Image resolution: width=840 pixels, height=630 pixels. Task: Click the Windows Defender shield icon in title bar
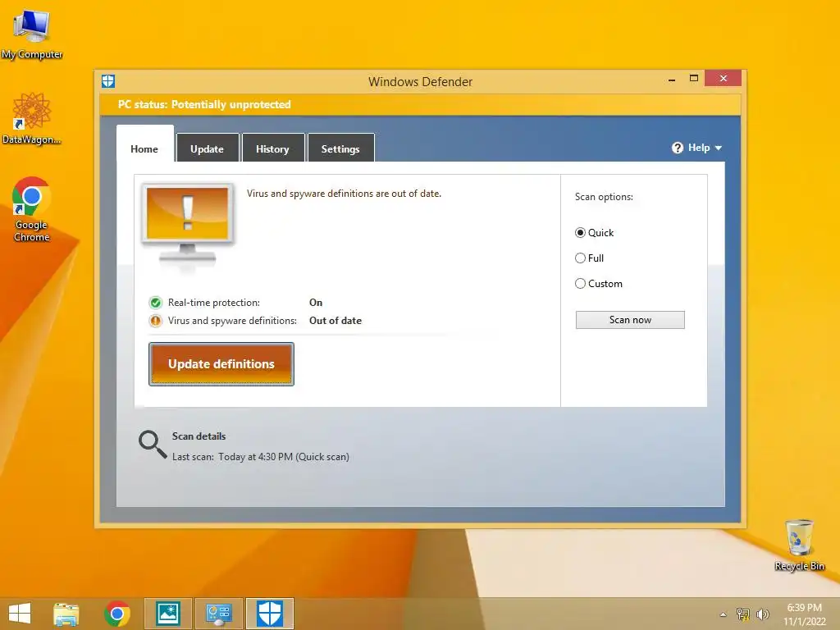click(x=108, y=81)
